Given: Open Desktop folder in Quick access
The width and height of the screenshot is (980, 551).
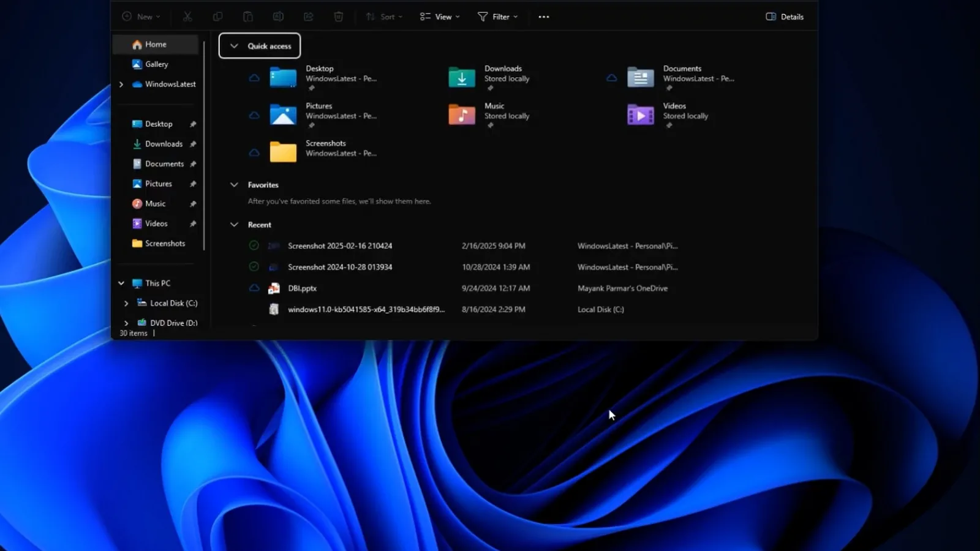Looking at the screenshot, I should click(323, 78).
